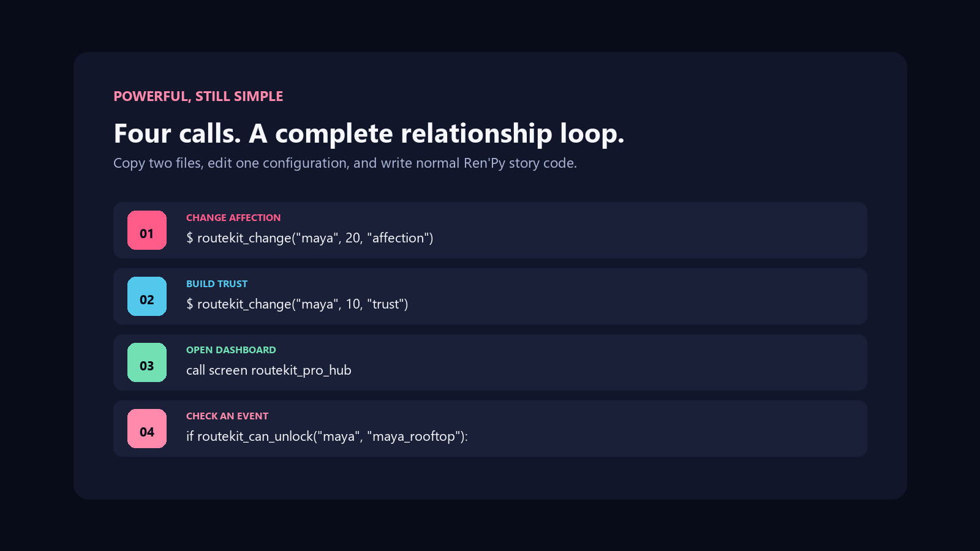This screenshot has width=980, height=551.
Task: Select the CHECK AN EVENT label
Action: pyautogui.click(x=227, y=416)
